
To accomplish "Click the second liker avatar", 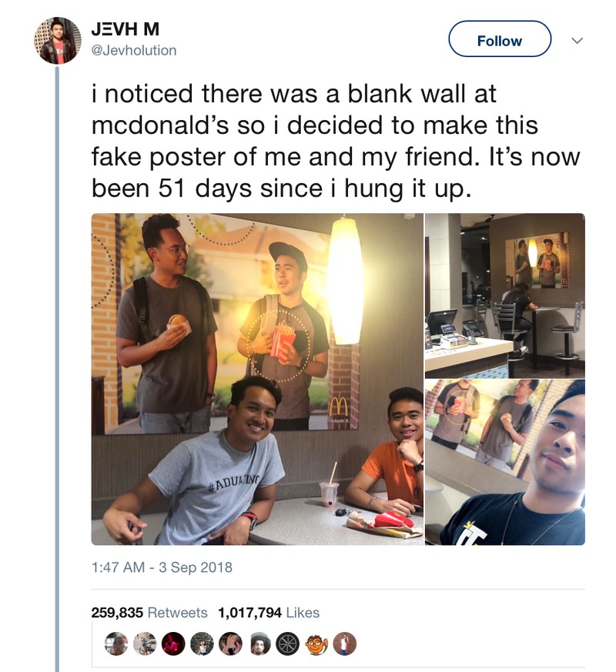I will [145, 644].
